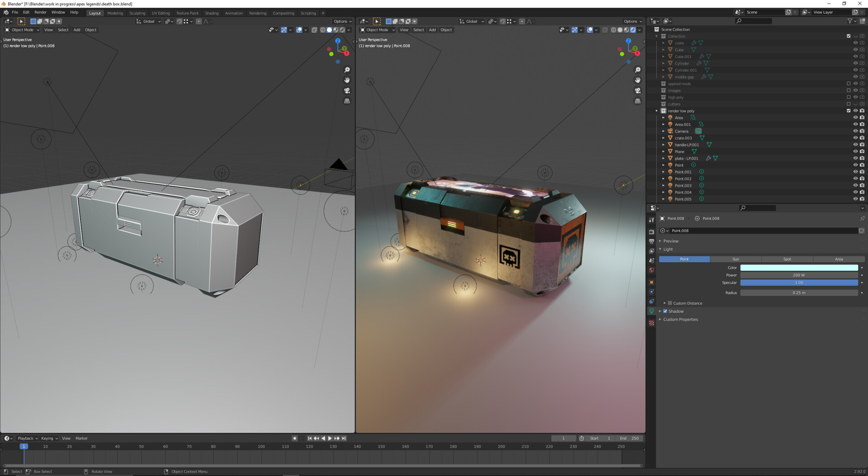Open Object Mode dropdown in left viewport

[22, 30]
